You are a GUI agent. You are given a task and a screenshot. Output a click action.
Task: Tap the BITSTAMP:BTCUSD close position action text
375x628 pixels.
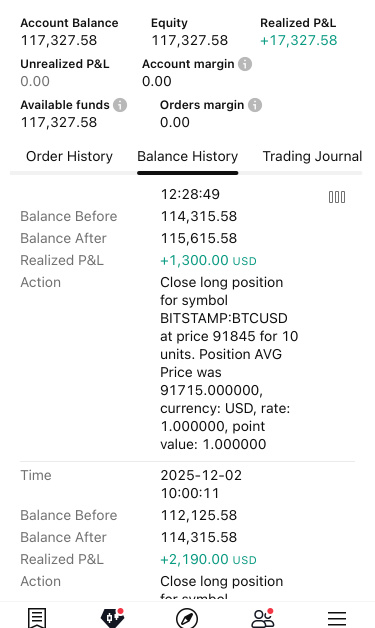point(229,363)
